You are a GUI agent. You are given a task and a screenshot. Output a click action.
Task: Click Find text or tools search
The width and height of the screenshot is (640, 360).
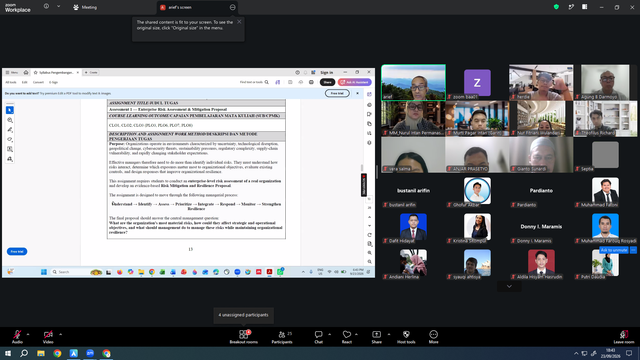coord(254,82)
